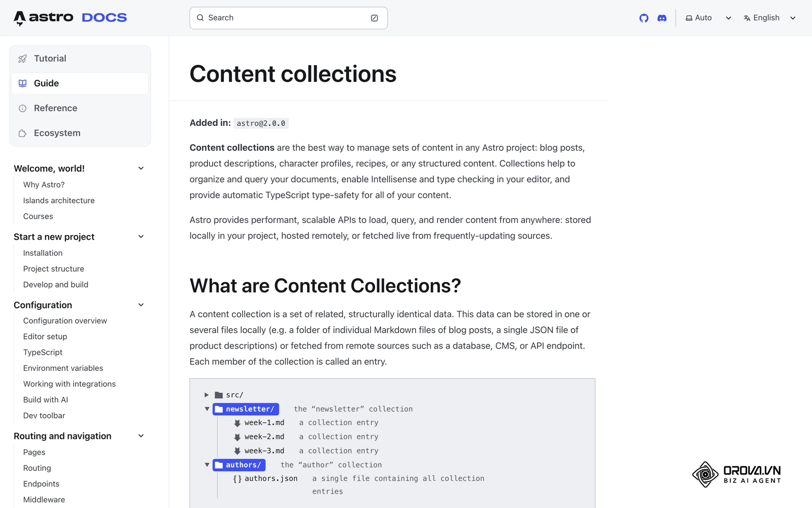Open the Dev toolbar page
812x508 pixels.
pyautogui.click(x=44, y=416)
